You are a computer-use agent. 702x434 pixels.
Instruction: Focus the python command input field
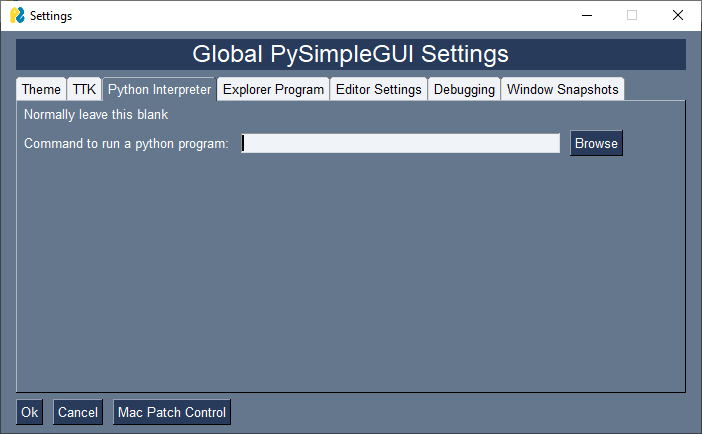[x=400, y=144]
